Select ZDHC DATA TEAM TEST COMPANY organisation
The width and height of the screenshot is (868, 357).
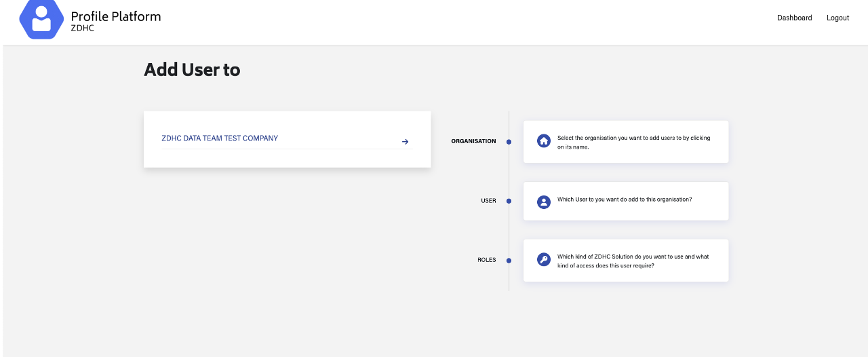(220, 138)
